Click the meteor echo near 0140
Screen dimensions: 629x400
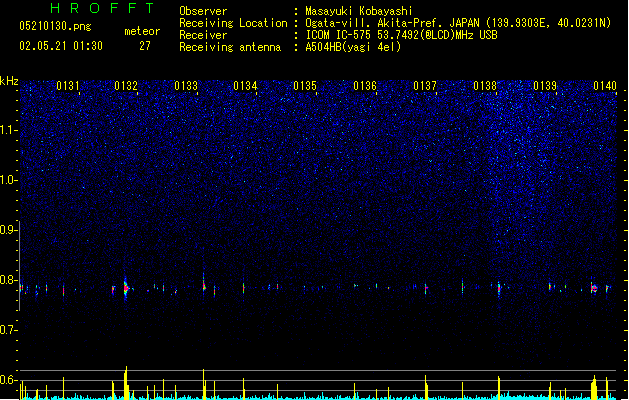click(594, 288)
